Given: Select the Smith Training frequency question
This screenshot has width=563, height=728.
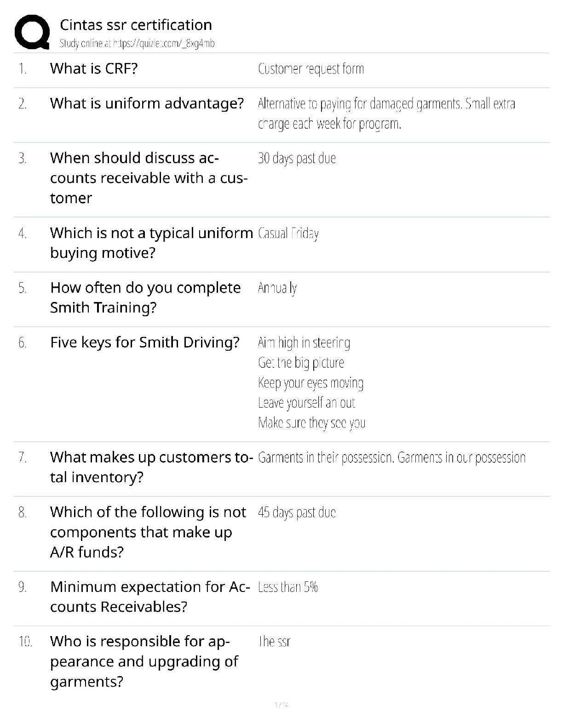Looking at the screenshot, I should (x=145, y=297).
